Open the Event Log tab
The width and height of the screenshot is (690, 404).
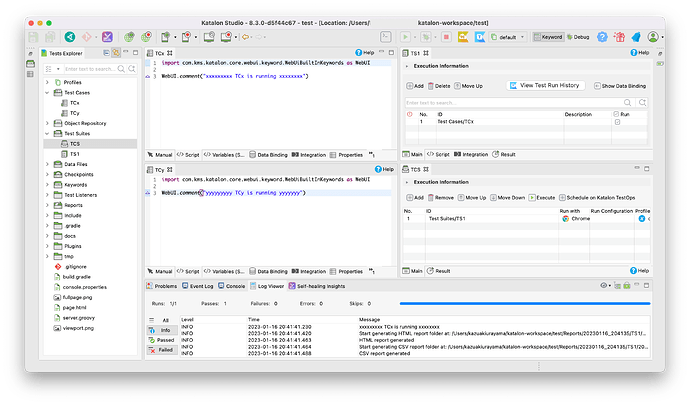point(198,286)
